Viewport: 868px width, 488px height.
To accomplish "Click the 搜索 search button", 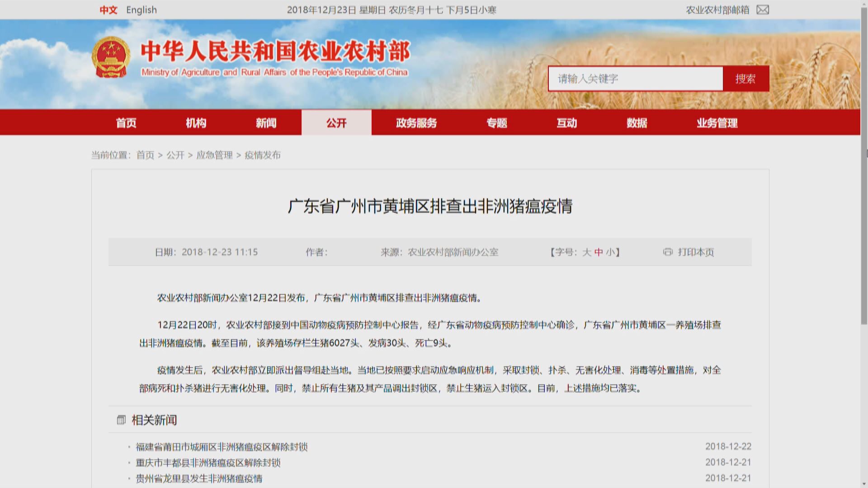I will tap(746, 78).
